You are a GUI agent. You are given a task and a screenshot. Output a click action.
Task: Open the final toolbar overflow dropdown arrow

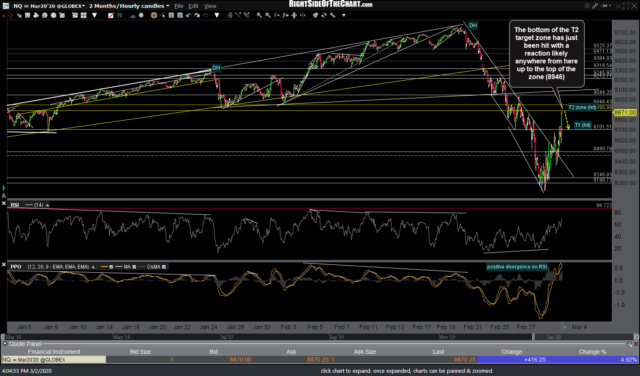[344, 16]
